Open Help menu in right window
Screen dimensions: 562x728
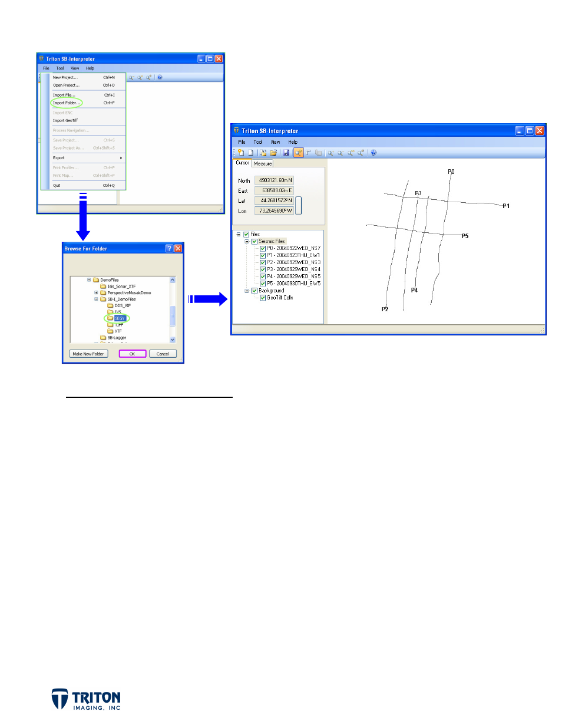coord(293,142)
